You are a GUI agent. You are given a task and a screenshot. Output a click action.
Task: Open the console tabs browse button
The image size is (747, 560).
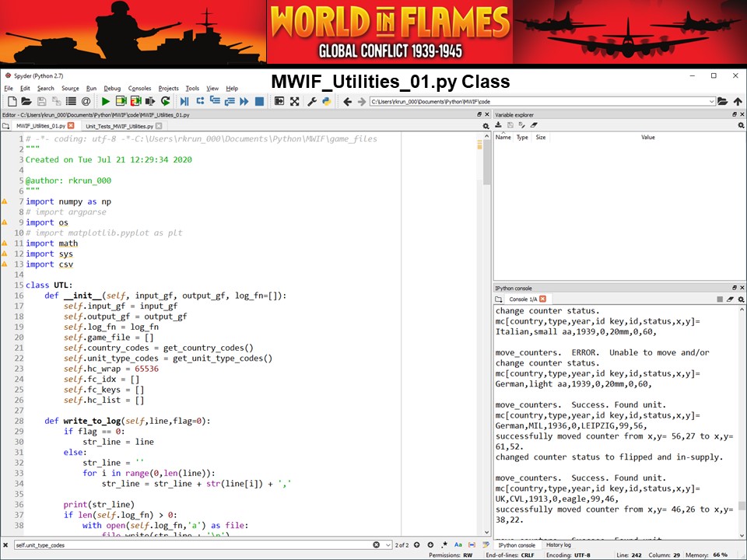point(498,299)
